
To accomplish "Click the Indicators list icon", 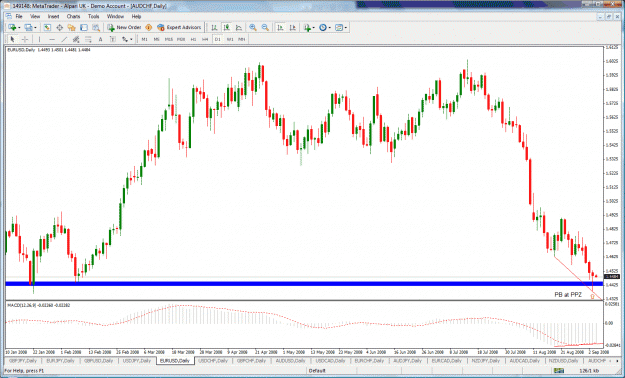I will click(307, 28).
